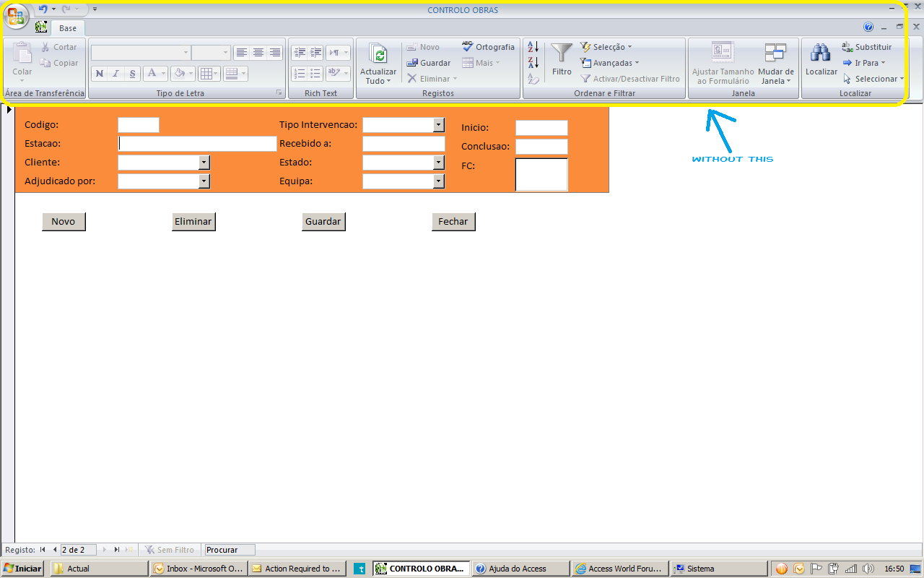This screenshot has width=924, height=578.
Task: Click increase indent icon in Rich Text
Action: (315, 53)
